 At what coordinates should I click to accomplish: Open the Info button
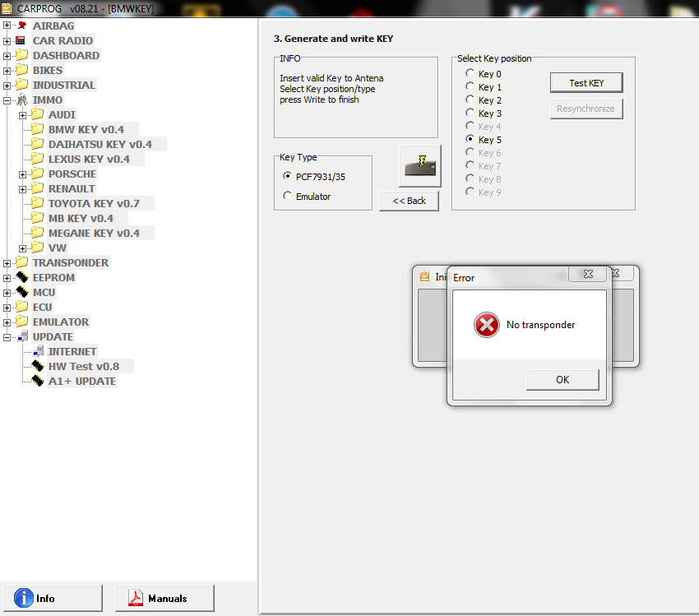[53, 598]
